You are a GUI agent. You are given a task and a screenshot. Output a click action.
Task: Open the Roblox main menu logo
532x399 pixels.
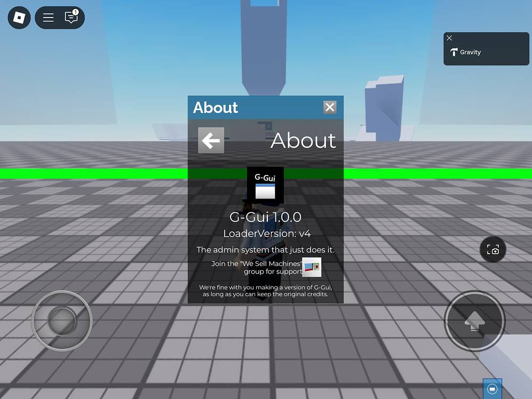pos(19,18)
